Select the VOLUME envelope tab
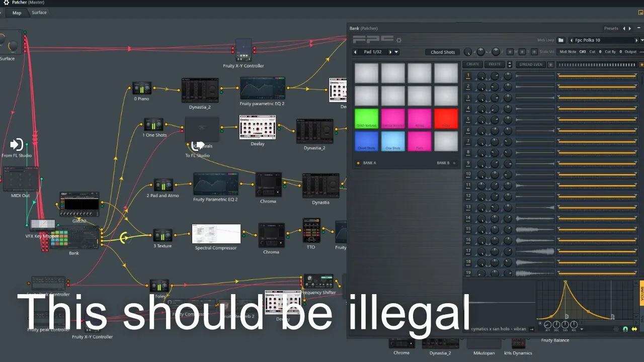Viewport: 644px width, 362px height. [641, 292]
